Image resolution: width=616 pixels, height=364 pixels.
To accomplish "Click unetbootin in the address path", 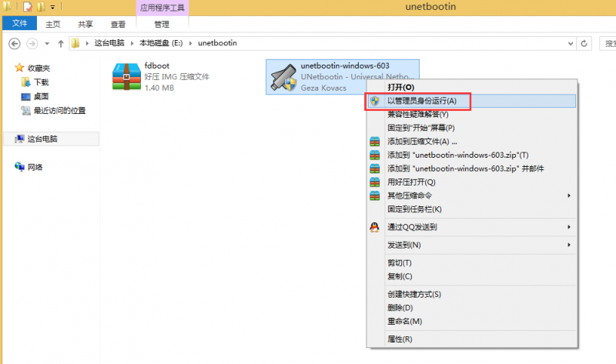I will point(217,43).
